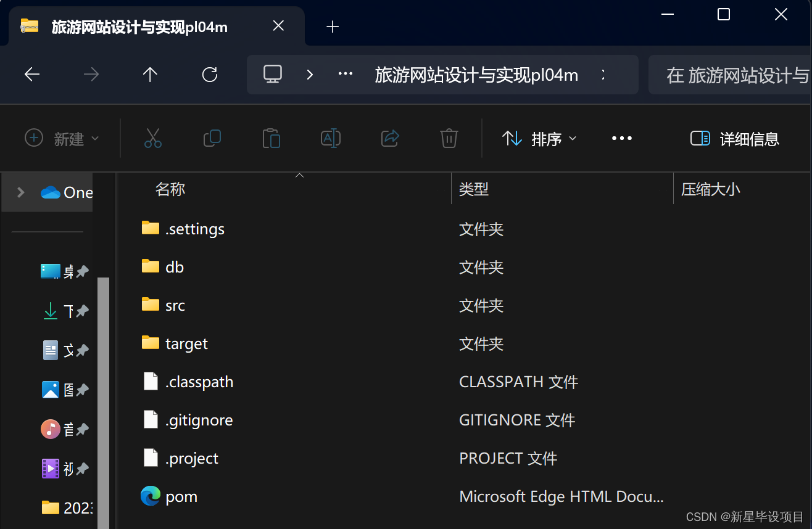Maximize the File Explorer window
Viewport: 812px width, 529px height.
pyautogui.click(x=724, y=14)
